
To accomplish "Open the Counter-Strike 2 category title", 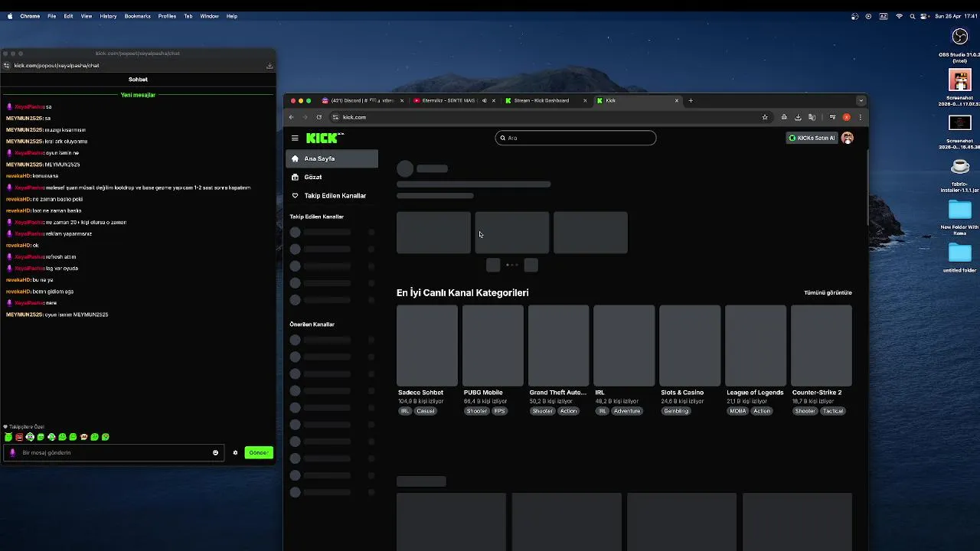I will tap(817, 393).
